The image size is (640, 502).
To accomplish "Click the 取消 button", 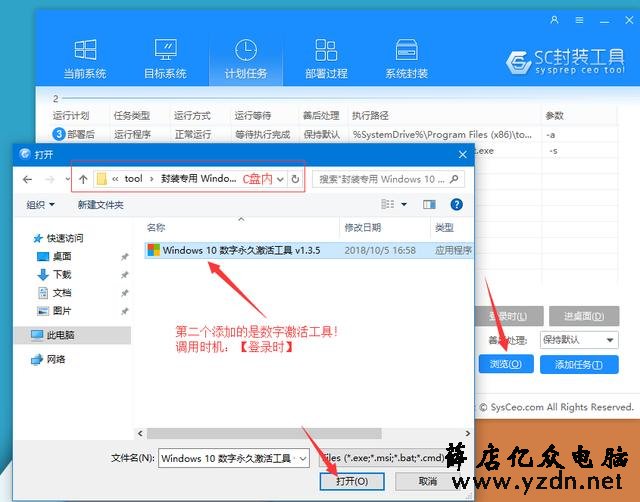I will [427, 481].
